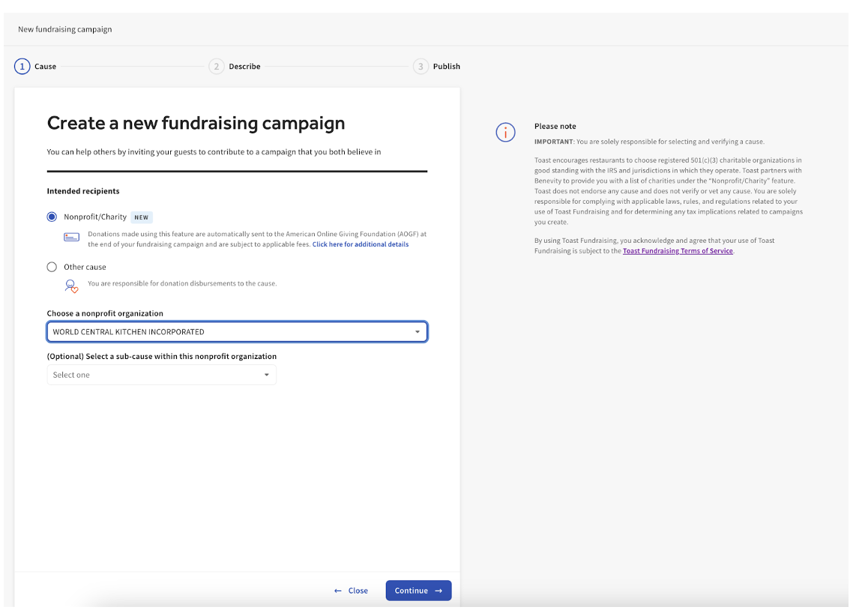The height and width of the screenshot is (616, 859).
Task: Click the Cause step label
Action: coord(46,67)
